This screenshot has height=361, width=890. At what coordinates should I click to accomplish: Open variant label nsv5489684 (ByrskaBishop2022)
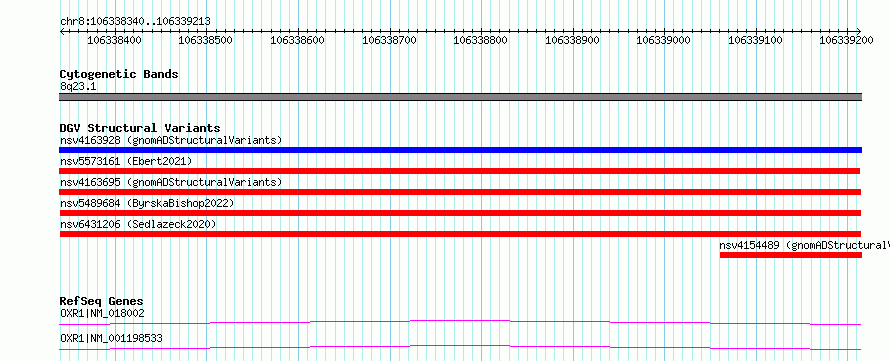tap(147, 203)
